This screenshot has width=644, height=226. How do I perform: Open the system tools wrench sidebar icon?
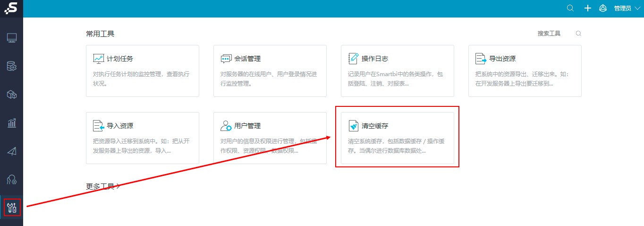click(x=12, y=207)
